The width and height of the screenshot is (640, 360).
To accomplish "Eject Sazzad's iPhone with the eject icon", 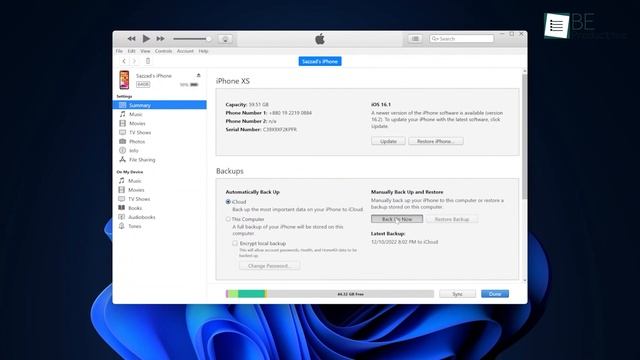I will [198, 76].
